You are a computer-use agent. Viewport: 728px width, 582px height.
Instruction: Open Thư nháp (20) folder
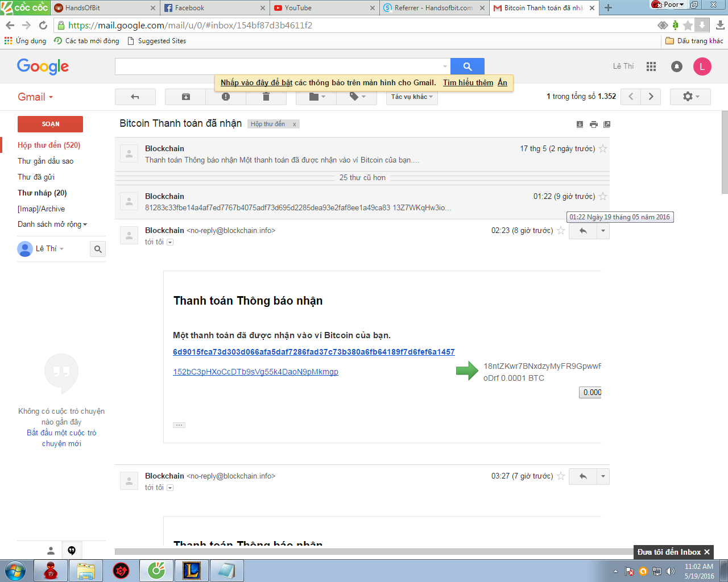coord(42,193)
